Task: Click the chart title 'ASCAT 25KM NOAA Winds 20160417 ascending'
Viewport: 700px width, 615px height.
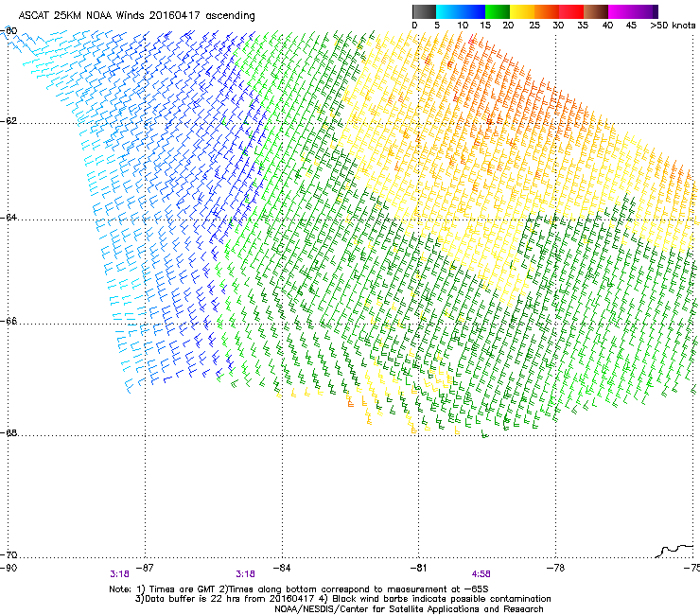Action: pyautogui.click(x=136, y=16)
